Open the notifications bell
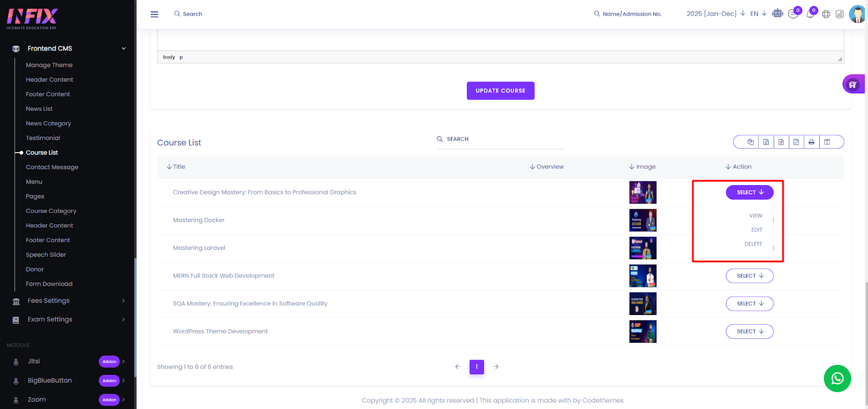This screenshot has height=409, width=868. 810,14
